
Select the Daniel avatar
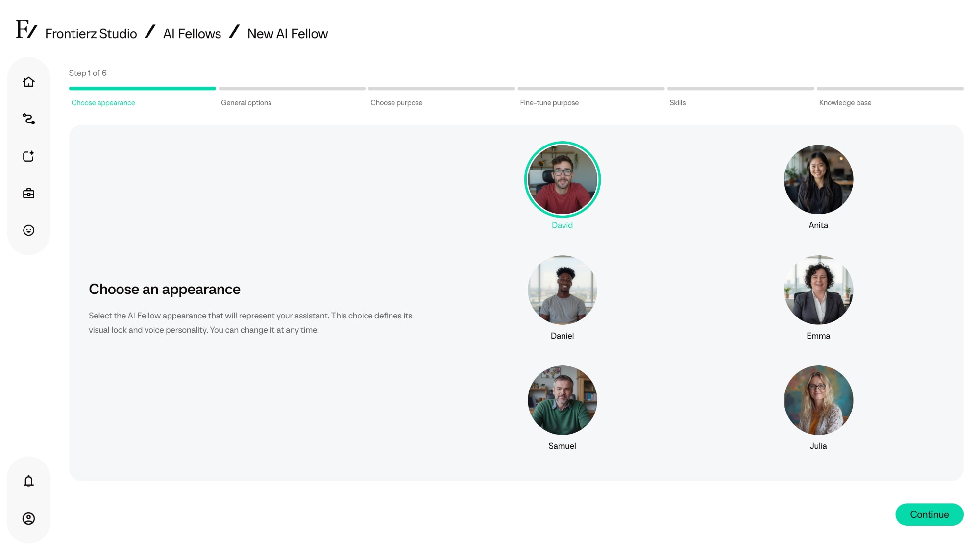[562, 290]
